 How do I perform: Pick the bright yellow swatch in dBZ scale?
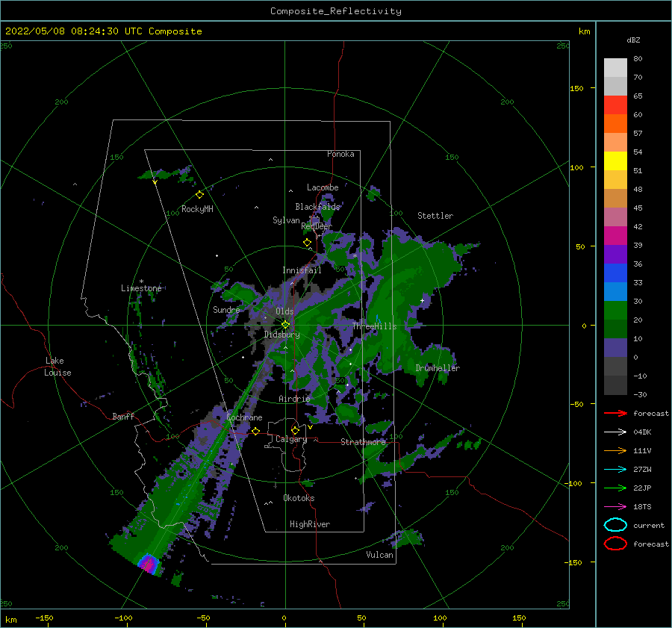[615, 161]
